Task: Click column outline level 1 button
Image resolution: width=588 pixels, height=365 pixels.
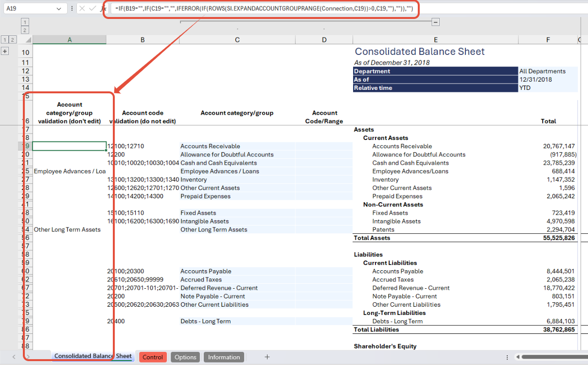Action: point(25,22)
